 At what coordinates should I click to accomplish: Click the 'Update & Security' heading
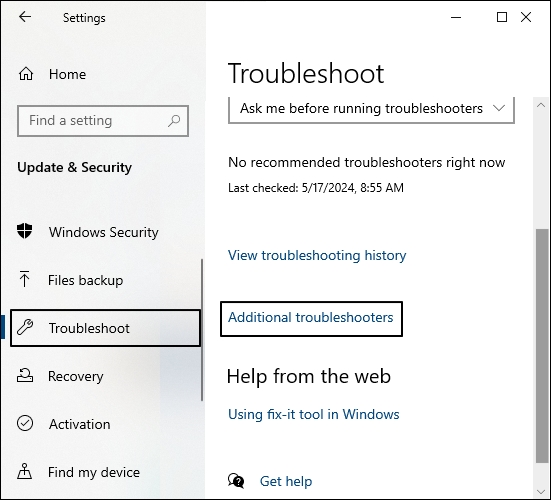coord(74,167)
